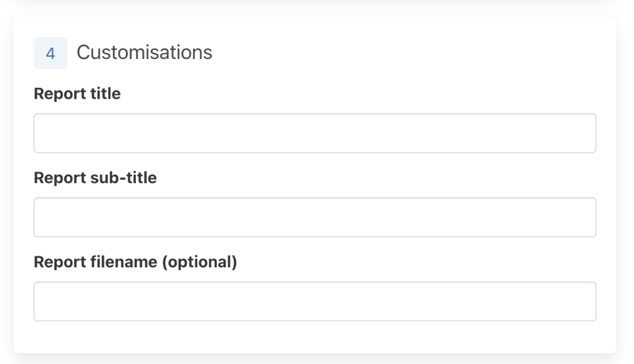
Task: Click the word "optional" in the filename label
Action: [x=200, y=262]
